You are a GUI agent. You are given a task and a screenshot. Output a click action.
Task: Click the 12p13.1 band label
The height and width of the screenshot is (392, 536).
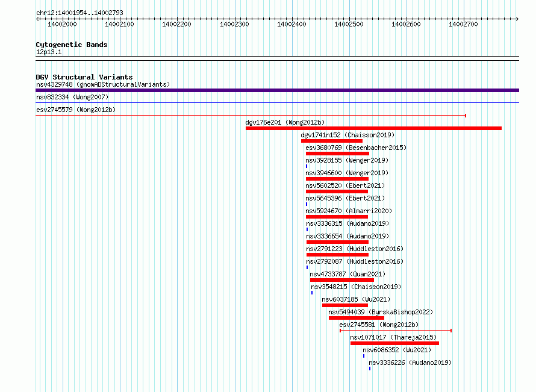pos(49,52)
